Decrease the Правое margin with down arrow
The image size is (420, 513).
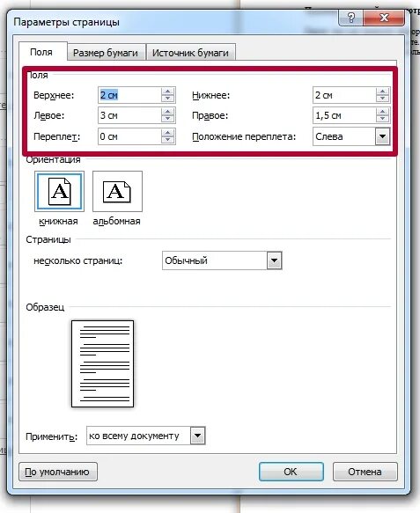tap(382, 119)
